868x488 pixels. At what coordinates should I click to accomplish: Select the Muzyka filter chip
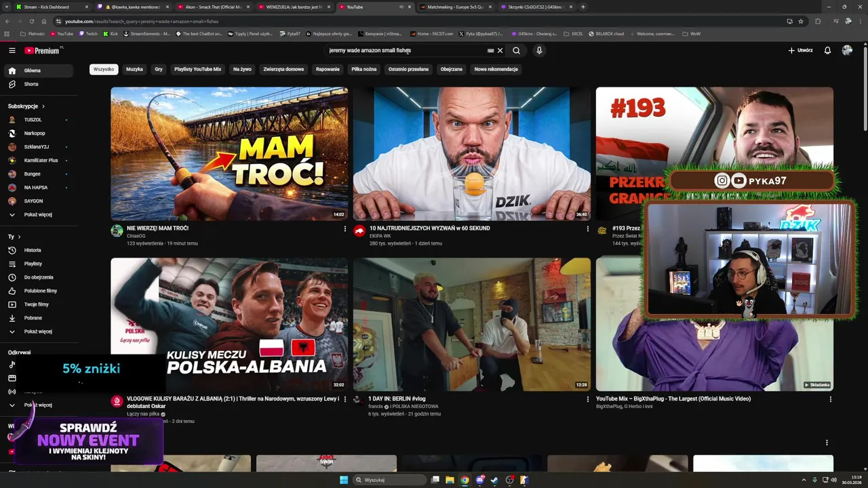point(134,69)
